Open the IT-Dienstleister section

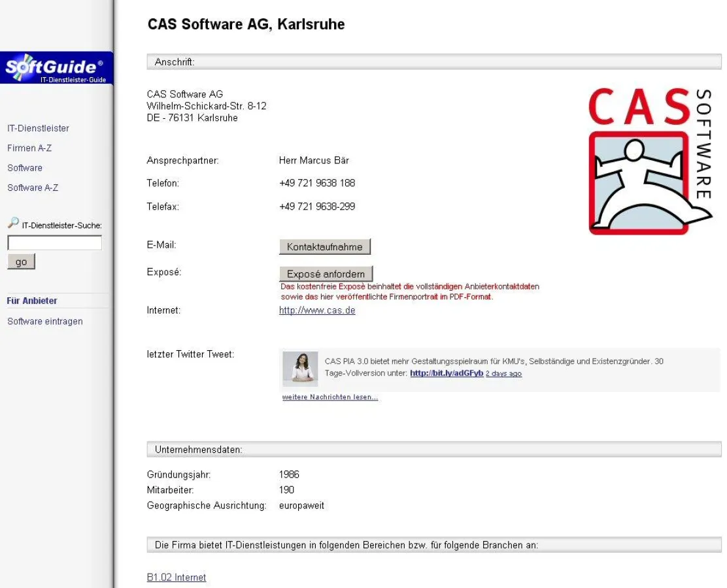[x=37, y=128]
